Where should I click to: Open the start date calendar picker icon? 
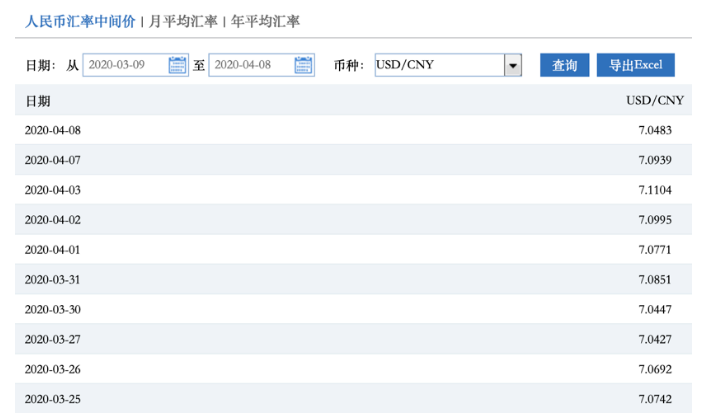(177, 66)
